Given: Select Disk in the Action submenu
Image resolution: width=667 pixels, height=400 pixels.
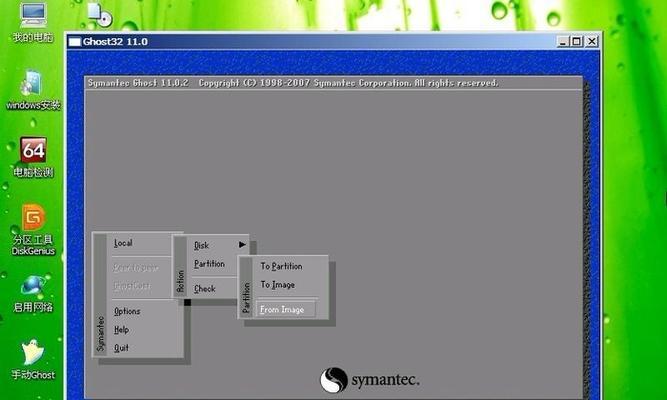Looking at the screenshot, I should click(x=201, y=245).
